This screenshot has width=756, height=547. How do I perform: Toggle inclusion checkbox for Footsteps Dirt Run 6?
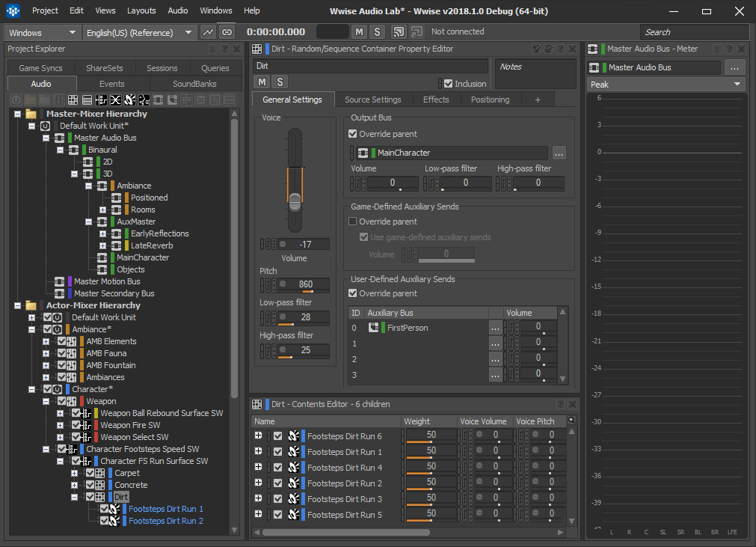277,436
